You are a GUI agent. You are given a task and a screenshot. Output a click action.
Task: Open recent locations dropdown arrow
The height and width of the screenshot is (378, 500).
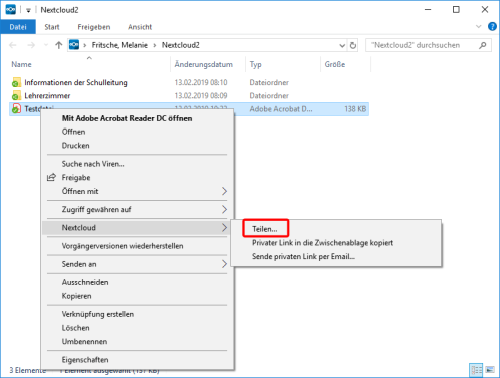tap(46, 45)
